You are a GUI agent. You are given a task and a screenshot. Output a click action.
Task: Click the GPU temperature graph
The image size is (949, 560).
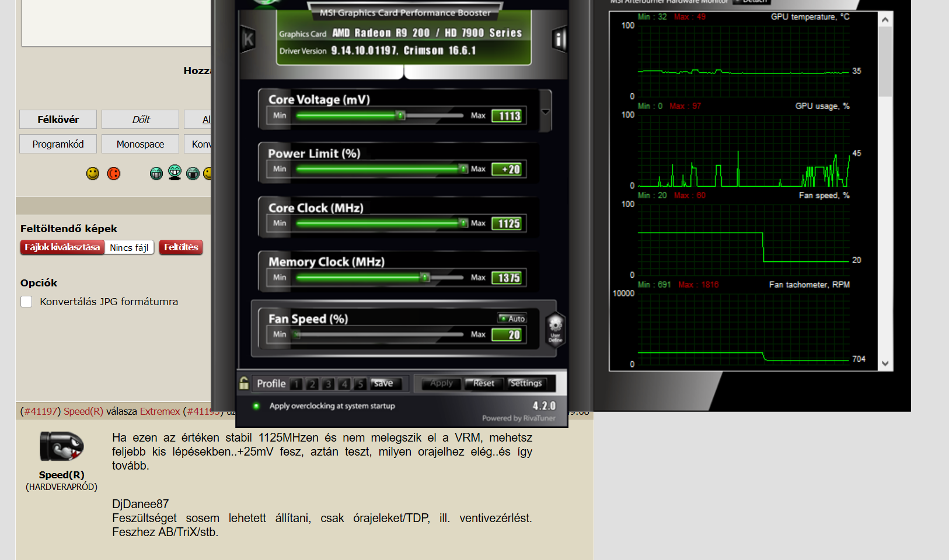tap(744, 61)
